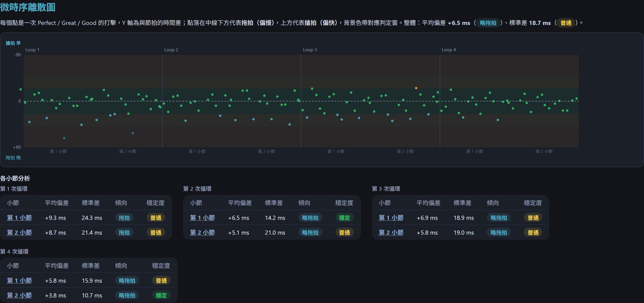Image resolution: width=644 pixels, height=303 pixels.
Task: Click 傾向 column header in 第 1 次循環 table
Action: pyautogui.click(x=121, y=203)
